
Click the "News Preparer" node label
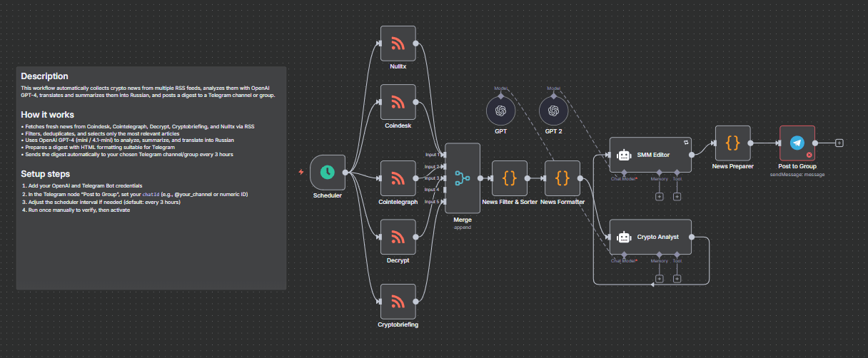732,166
